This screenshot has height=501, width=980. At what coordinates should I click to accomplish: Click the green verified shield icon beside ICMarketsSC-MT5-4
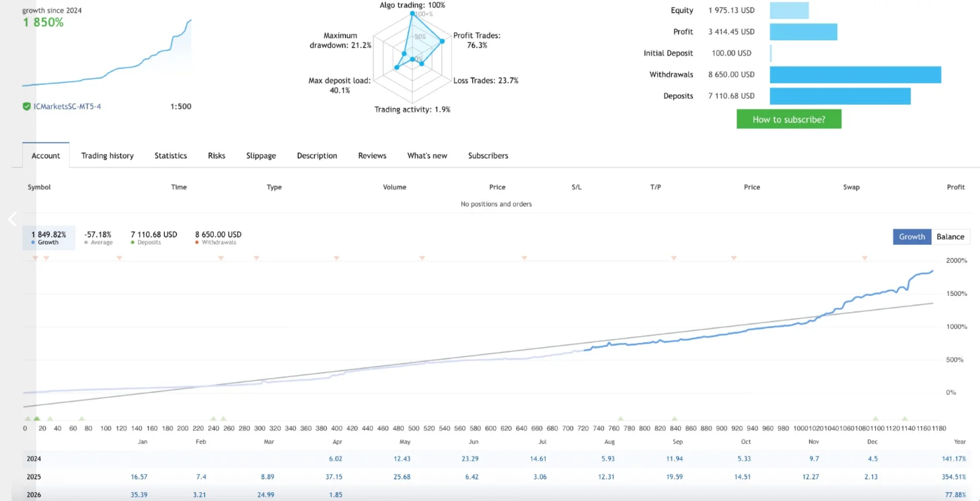coord(26,106)
